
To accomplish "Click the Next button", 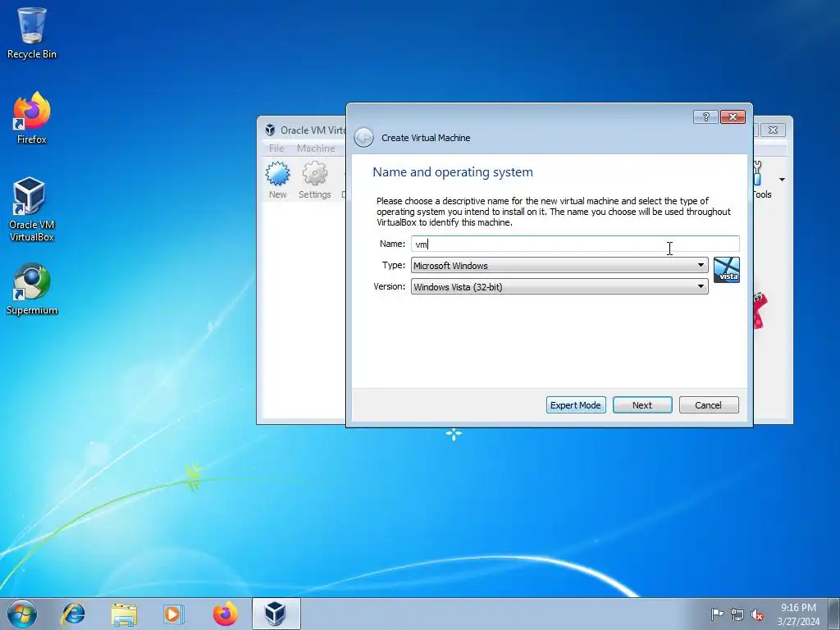I will 642,405.
